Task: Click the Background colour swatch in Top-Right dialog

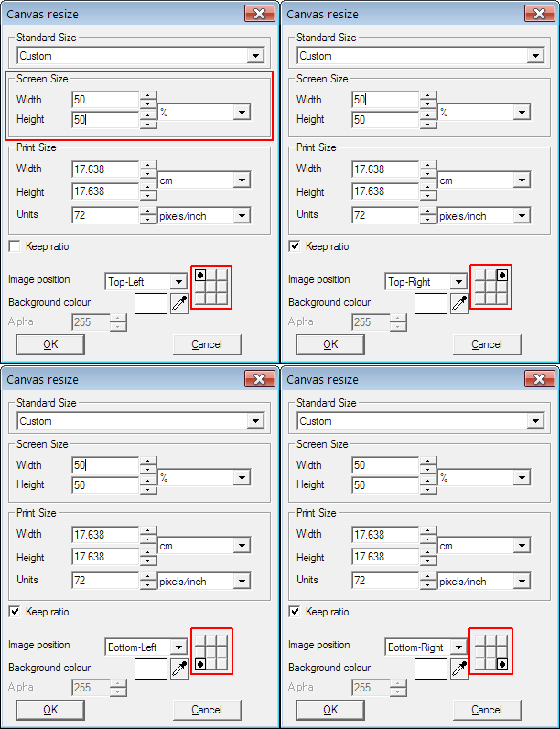Action: coord(431,303)
